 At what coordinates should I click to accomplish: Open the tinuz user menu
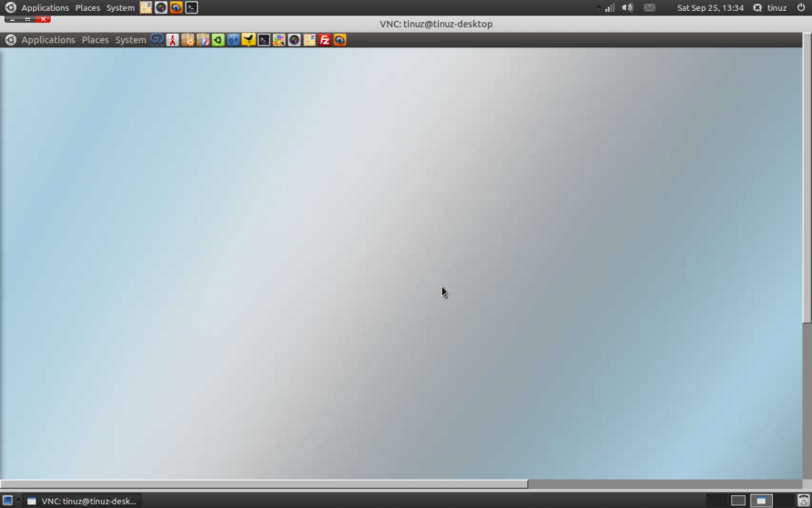pyautogui.click(x=777, y=8)
